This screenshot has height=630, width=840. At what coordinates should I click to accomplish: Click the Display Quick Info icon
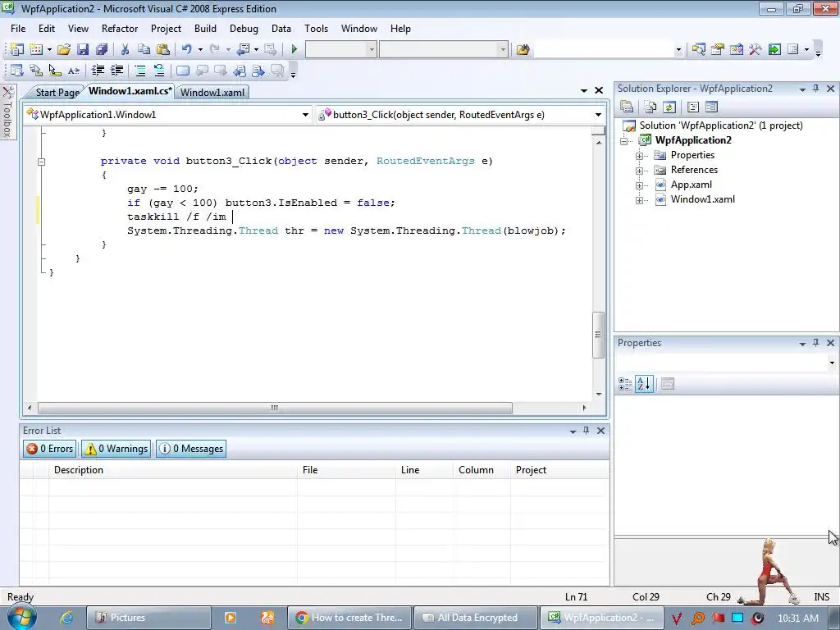pyautogui.click(x=55, y=71)
